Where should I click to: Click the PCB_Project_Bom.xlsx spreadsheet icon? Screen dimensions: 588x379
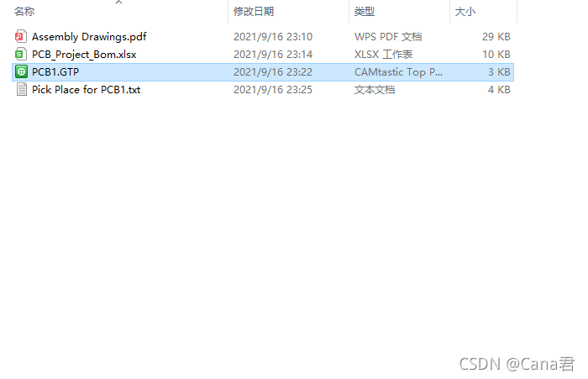pyautogui.click(x=21, y=54)
